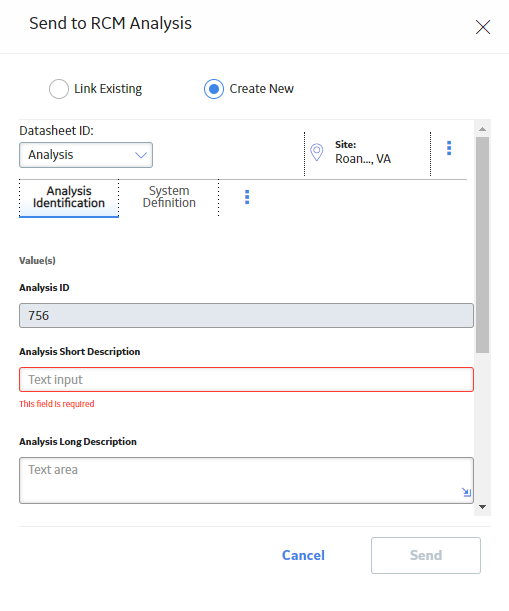This screenshot has height=611, width=509.
Task: Click the vertical scrollbar thumb
Action: [482, 245]
